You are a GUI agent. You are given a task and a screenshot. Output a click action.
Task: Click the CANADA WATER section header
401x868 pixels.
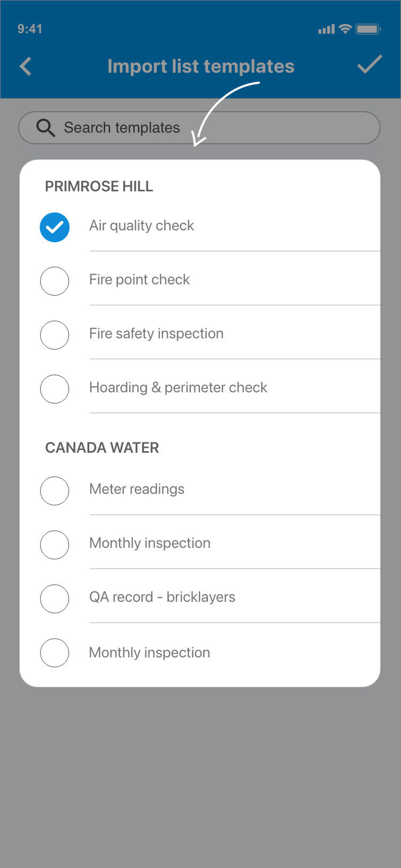click(x=102, y=448)
